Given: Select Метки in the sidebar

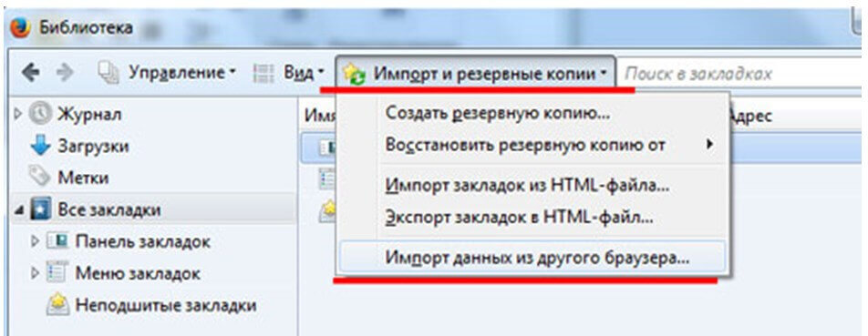Looking at the screenshot, I should pos(82,178).
